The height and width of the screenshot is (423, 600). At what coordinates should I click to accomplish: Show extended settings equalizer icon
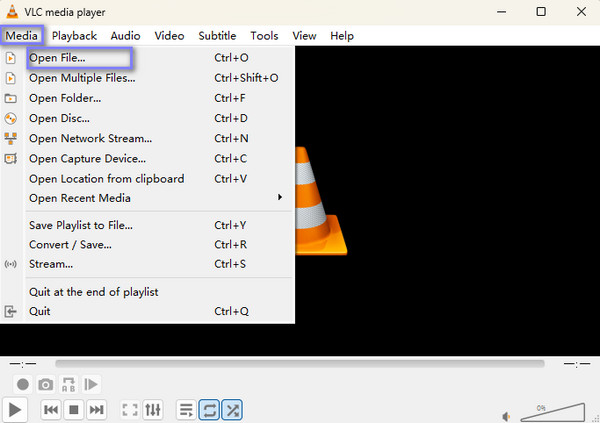click(x=153, y=410)
